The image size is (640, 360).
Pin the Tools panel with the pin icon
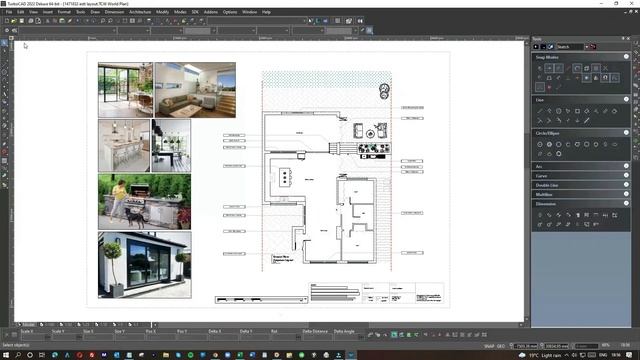click(x=623, y=38)
